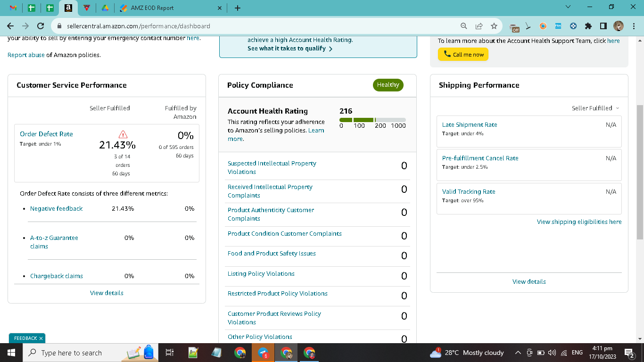Open Customer Product Reviews Policy Violations
Screen dimensions: 644x362
[274, 318]
